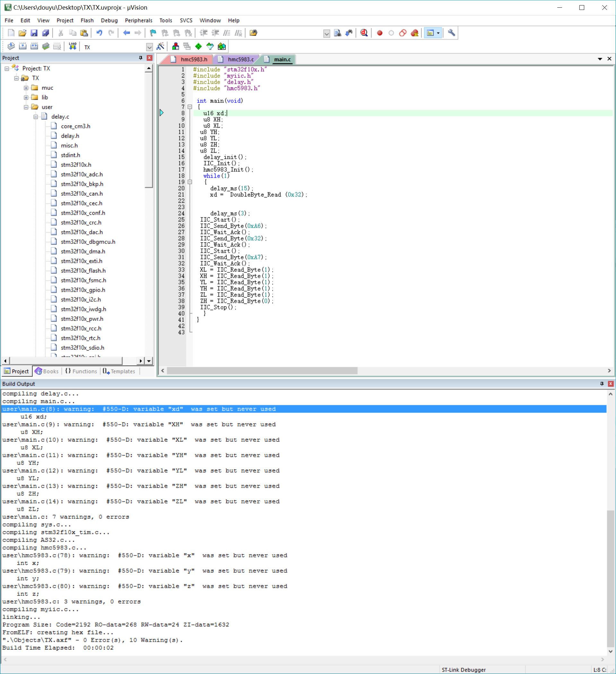Switch to the hmc5983.c tab
This screenshot has height=674, width=616.
click(x=237, y=59)
